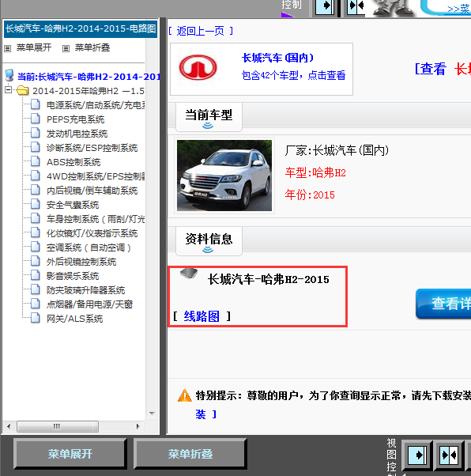Click document icon beside ABS控制系统
Screen dimensions: 471x476
point(36,161)
